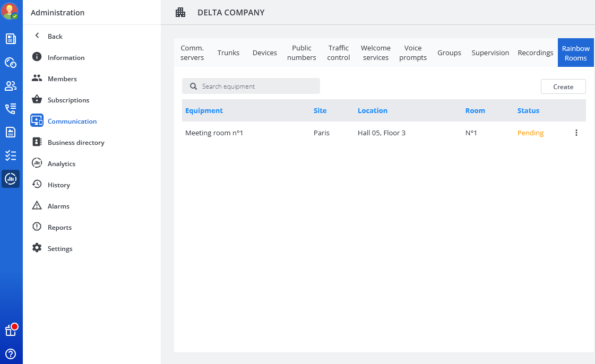
Task: Open the Recordings tab
Action: [535, 53]
